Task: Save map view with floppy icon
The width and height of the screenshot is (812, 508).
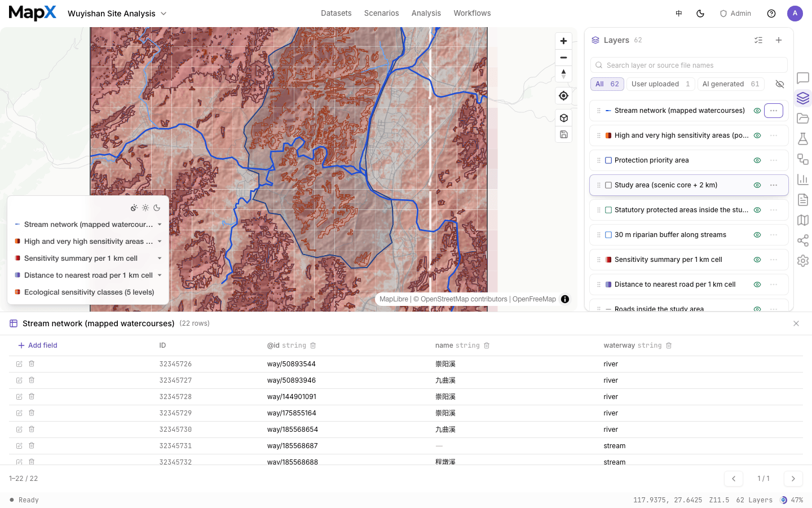Action: click(x=563, y=134)
